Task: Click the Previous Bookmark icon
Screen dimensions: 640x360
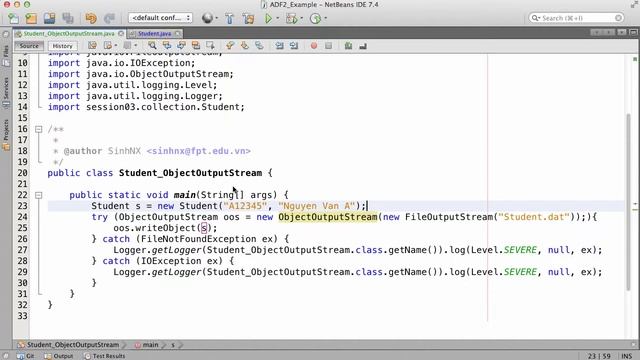Action: (230, 46)
